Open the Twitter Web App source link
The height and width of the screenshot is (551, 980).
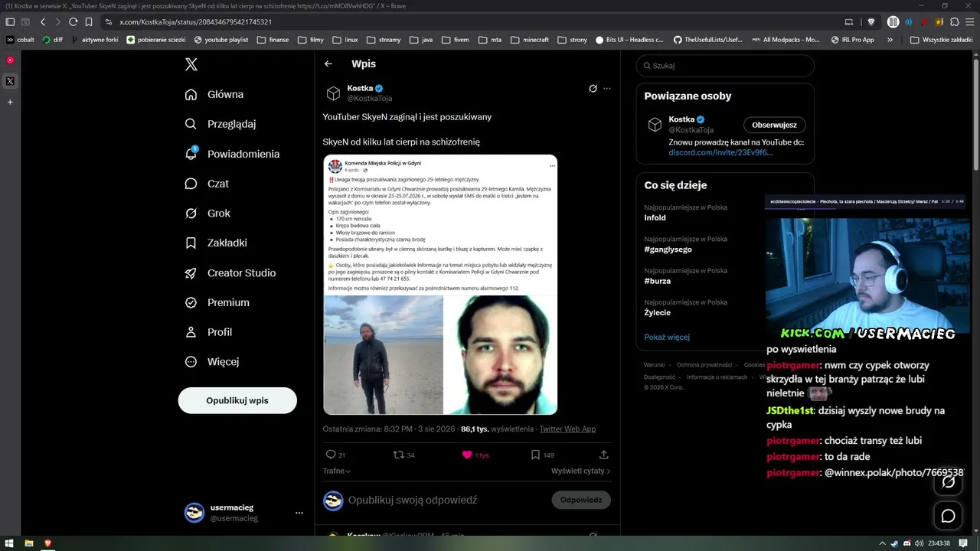click(567, 429)
